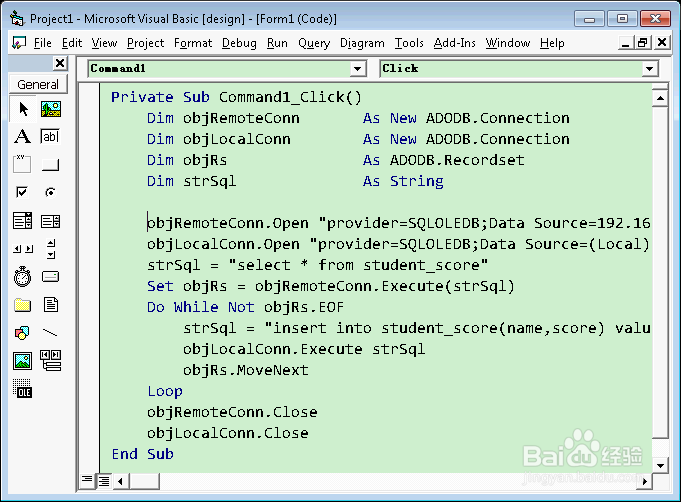Switch to Procedure View
681x502 pixels.
click(x=88, y=481)
